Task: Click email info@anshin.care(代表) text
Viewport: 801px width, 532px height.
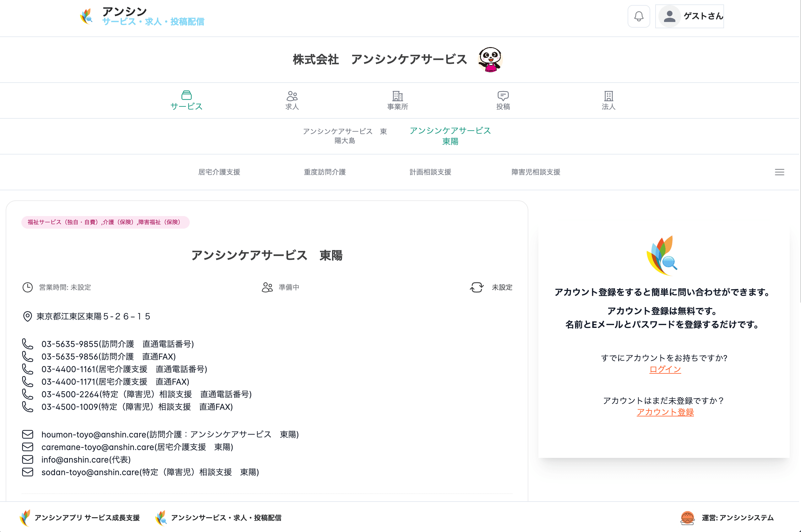Action: [x=86, y=459]
